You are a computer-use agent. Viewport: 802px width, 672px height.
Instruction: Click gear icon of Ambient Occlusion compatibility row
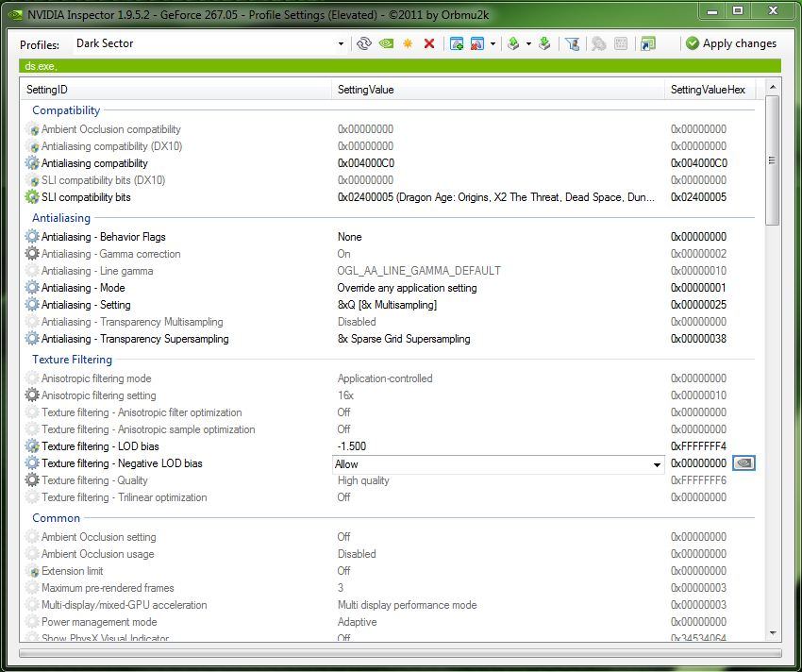click(x=32, y=129)
